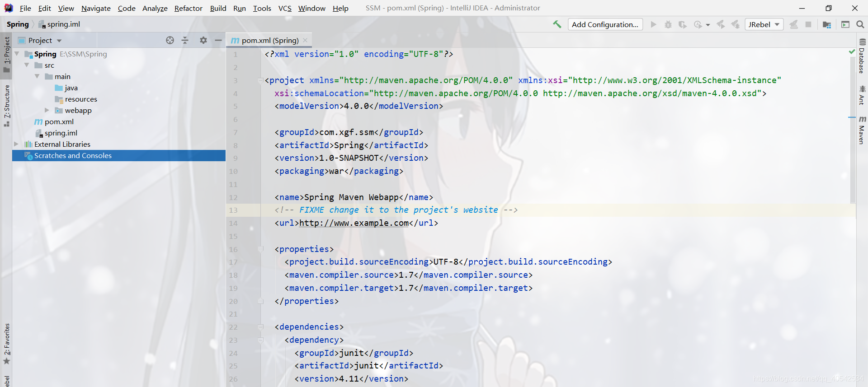This screenshot has height=387, width=868.
Task: Open the VCS menu
Action: coord(285,8)
